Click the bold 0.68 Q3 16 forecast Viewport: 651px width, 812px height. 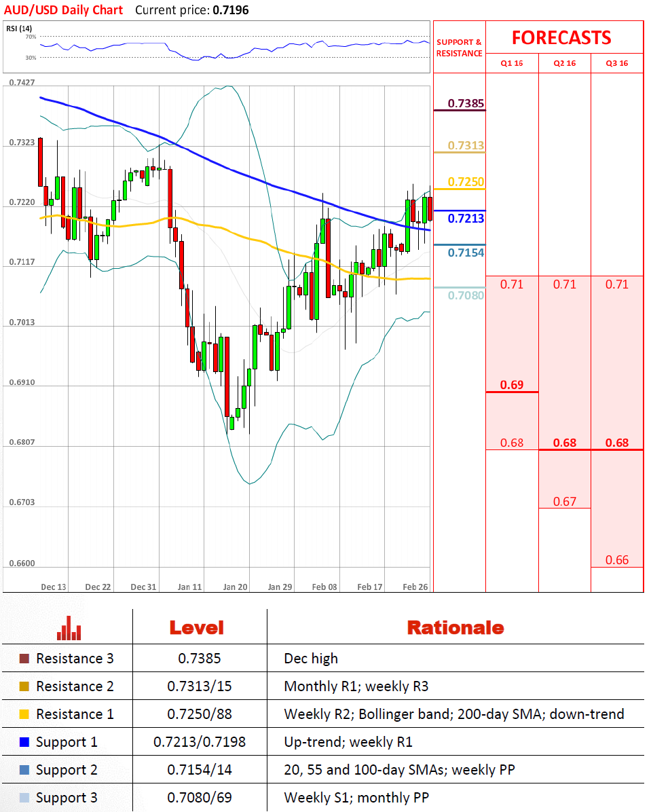point(617,443)
